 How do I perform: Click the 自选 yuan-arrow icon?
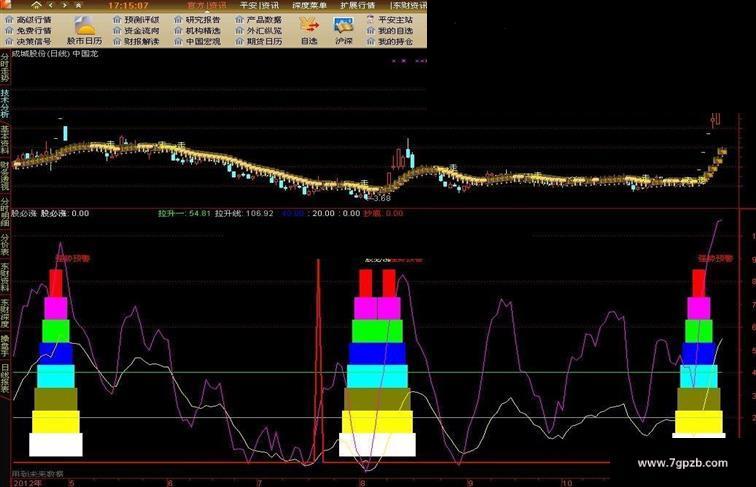click(309, 26)
